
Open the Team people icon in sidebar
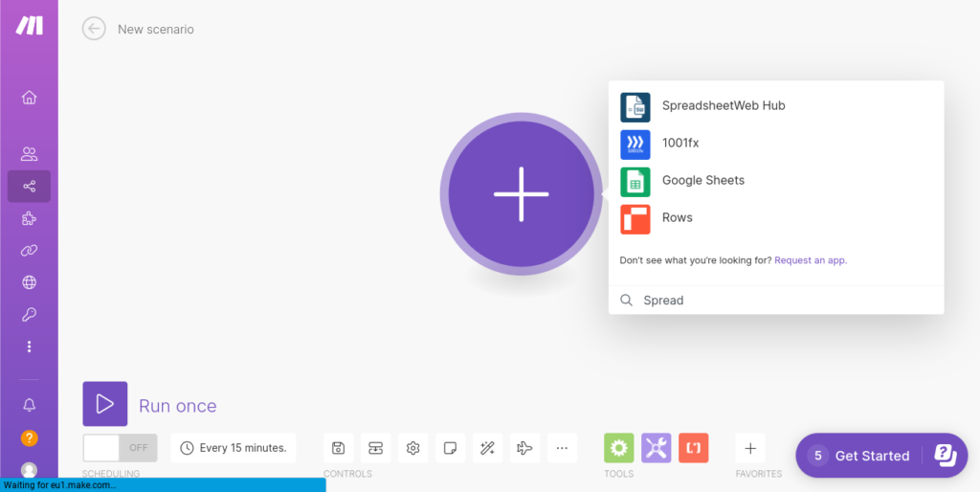coord(29,154)
